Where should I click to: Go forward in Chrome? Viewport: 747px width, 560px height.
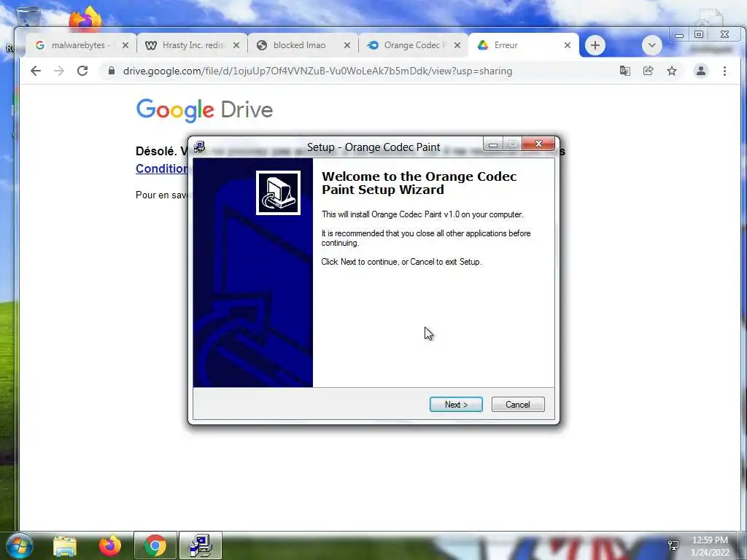[58, 71]
